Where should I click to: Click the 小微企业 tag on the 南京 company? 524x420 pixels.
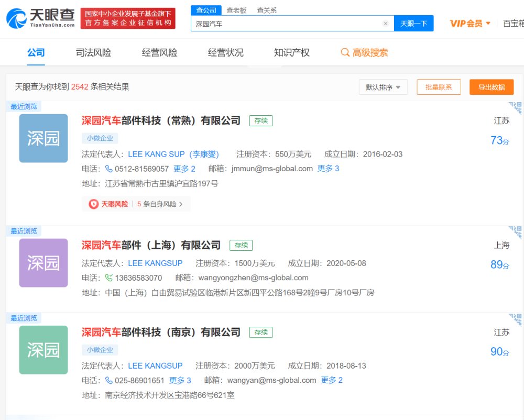point(100,350)
